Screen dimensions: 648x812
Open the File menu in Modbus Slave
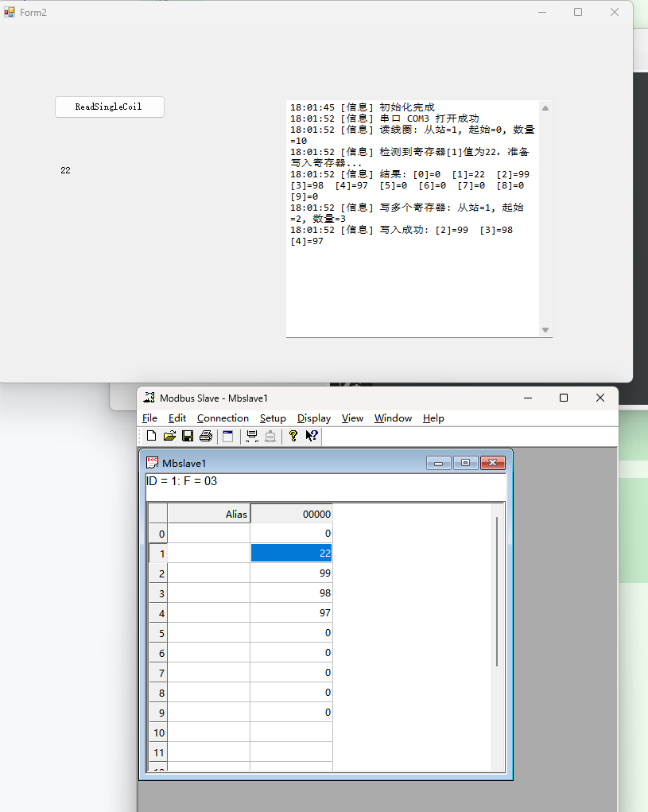point(149,418)
